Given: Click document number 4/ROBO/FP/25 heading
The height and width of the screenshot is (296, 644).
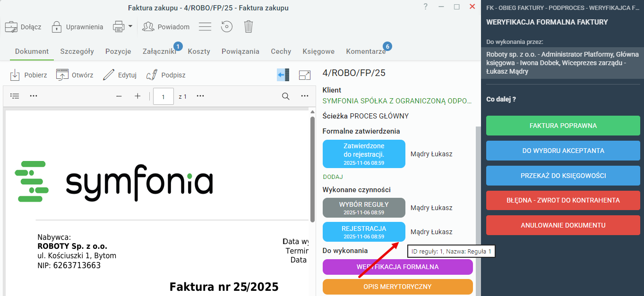Looking at the screenshot, I should (x=354, y=73).
